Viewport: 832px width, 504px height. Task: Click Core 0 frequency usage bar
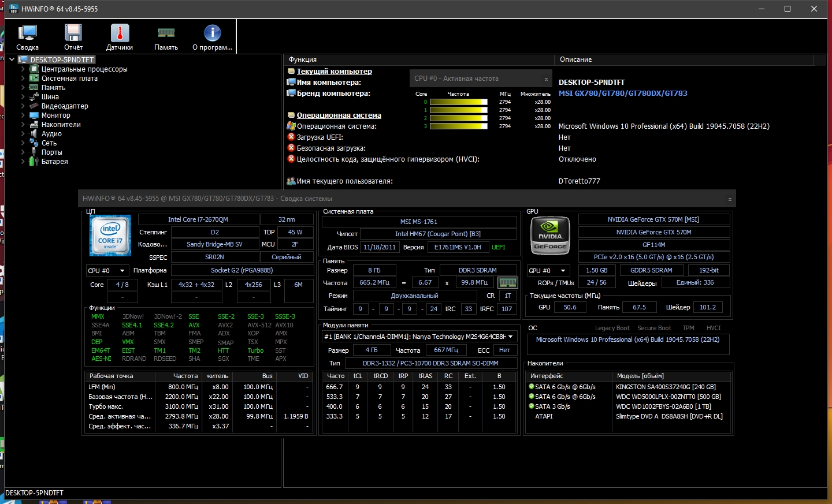coord(459,102)
